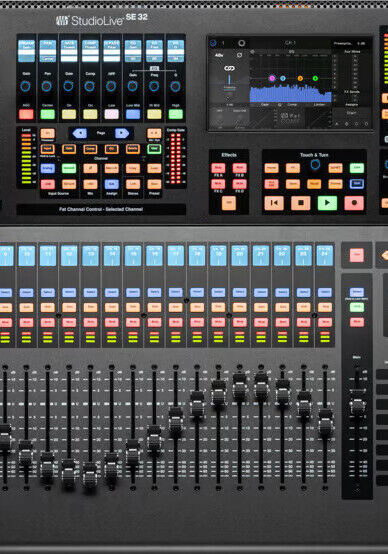This screenshot has width=388, height=554.
Task: Choose the red USB input source button
Action: (x=47, y=184)
